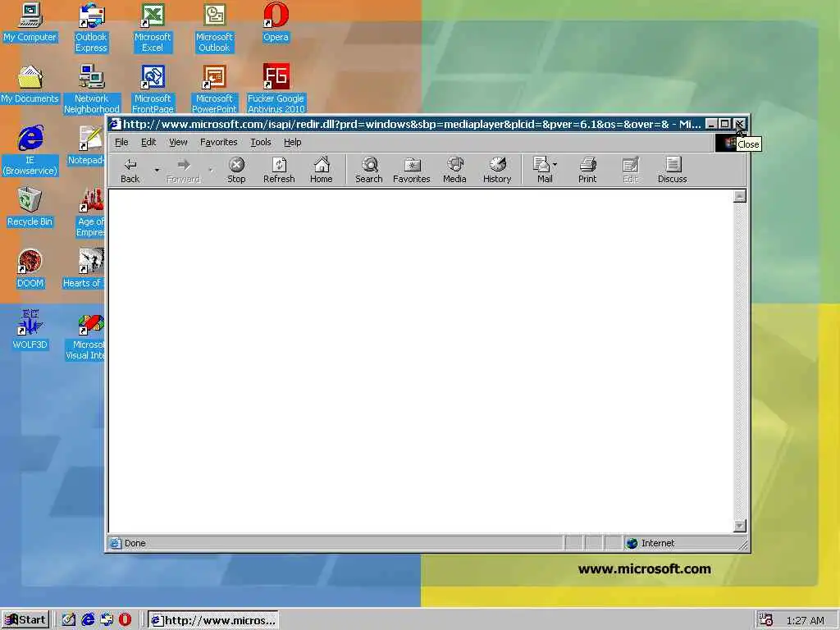Viewport: 840px width, 630px height.
Task: Select My Computer desktop icon
Action: click(30, 22)
